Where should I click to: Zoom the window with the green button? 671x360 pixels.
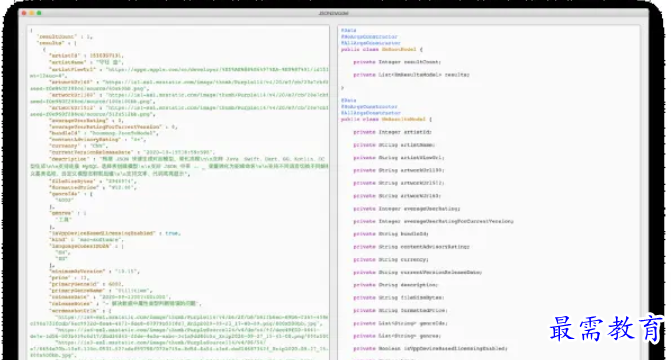pos(39,13)
